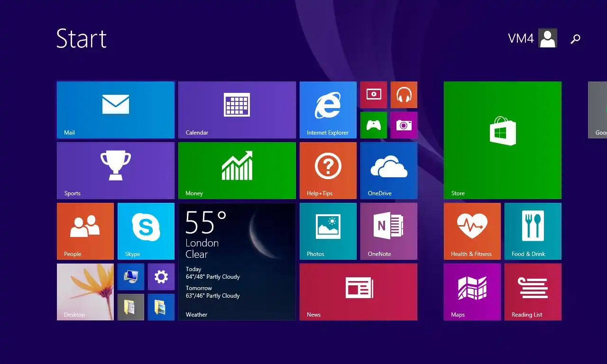This screenshot has width=607, height=364.
Task: Open the News tile
Action: [359, 292]
